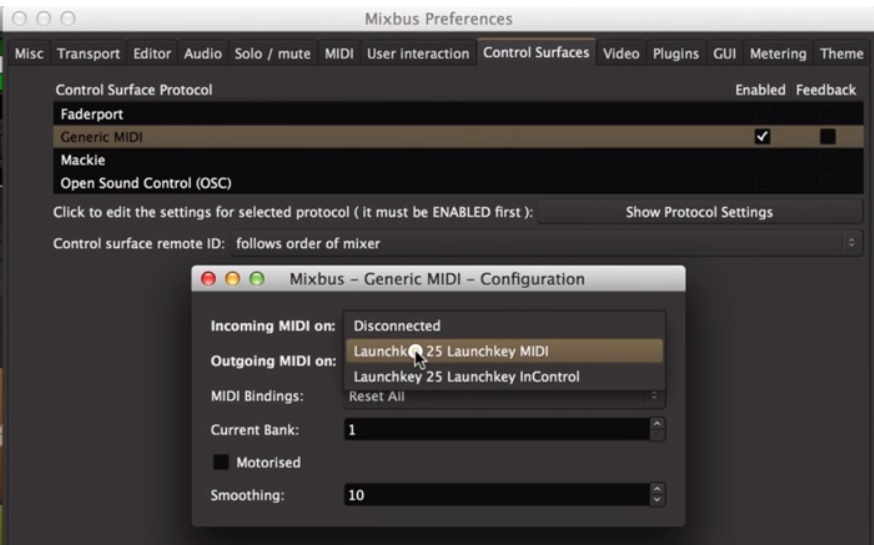This screenshot has height=545, width=874.
Task: Select the Mackie protocol row
Action: (458, 160)
